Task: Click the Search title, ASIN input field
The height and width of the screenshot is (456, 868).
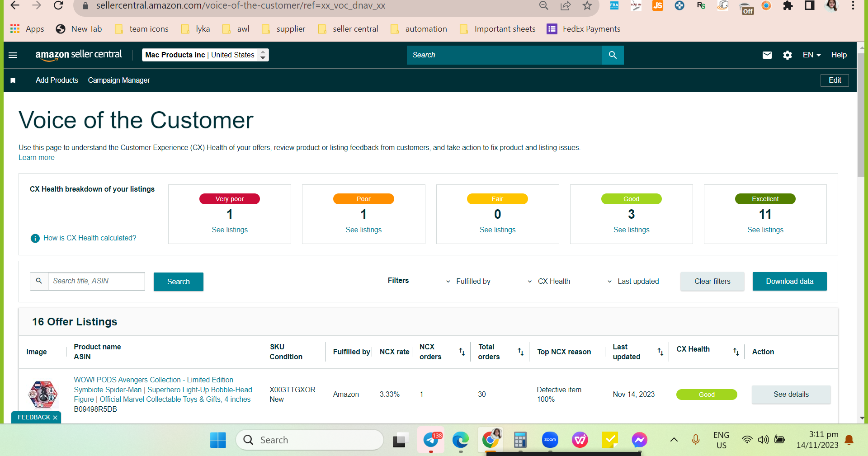Action: click(96, 281)
